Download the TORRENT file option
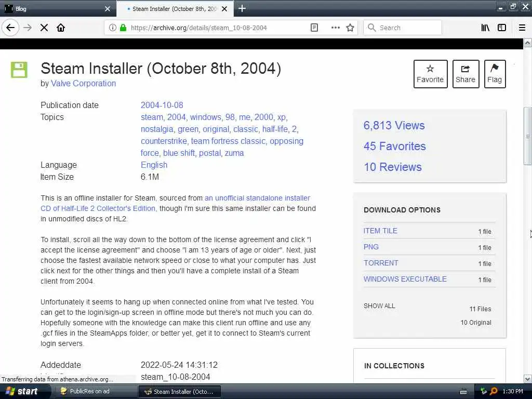 [381, 263]
